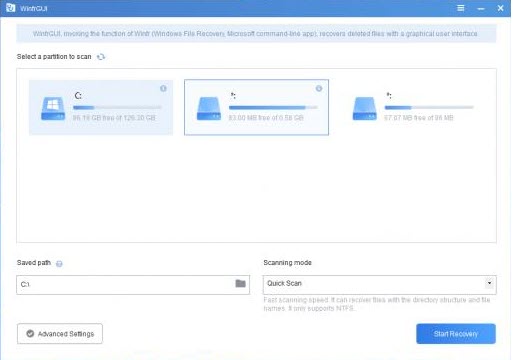Click the 'Saved path' label
The image size is (514, 360).
(x=34, y=263)
